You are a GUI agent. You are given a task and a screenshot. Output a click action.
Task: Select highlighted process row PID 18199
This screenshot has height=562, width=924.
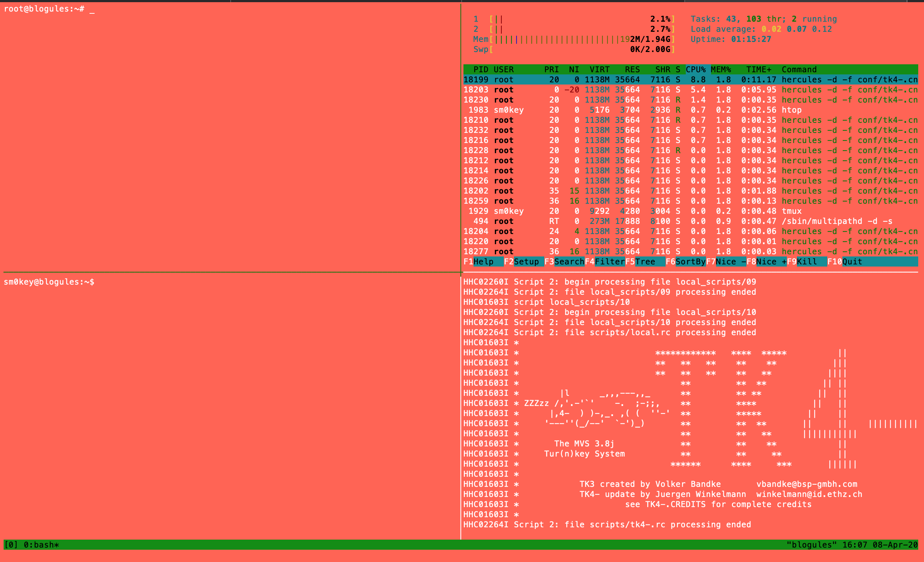(691, 80)
